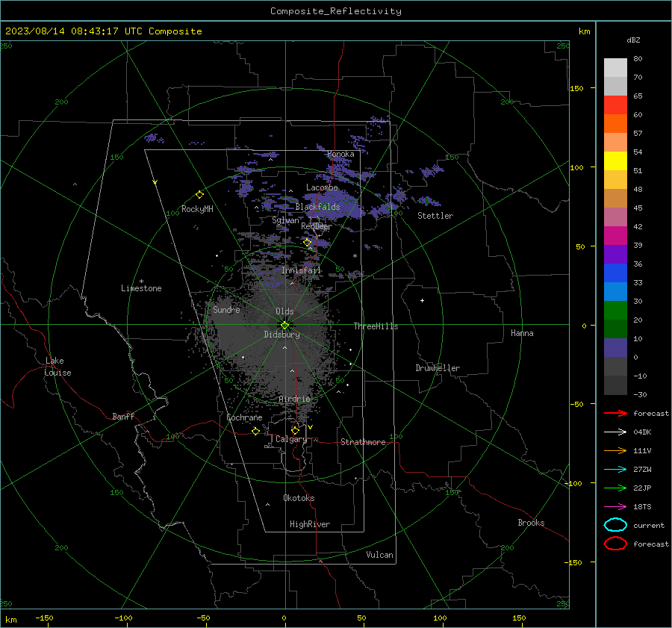672x628 pixels.
Task: Click the Strathmore city label
Action: click(363, 442)
